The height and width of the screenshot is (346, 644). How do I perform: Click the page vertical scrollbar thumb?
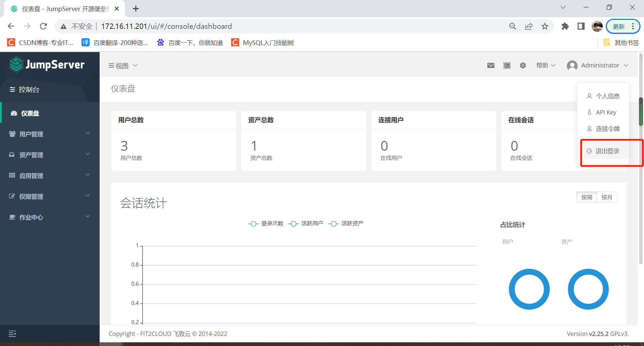coord(641,111)
